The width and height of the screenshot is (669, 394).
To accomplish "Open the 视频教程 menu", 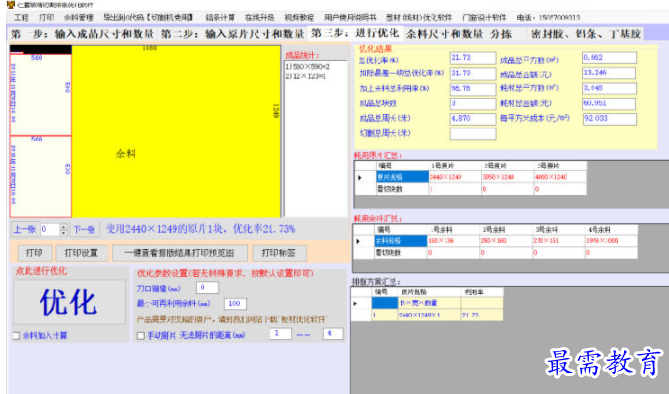I will point(299,18).
